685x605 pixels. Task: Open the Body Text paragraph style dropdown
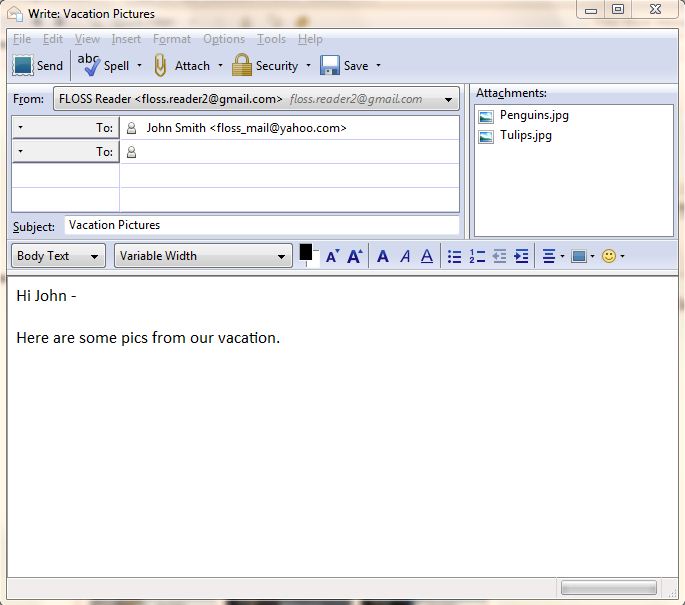(58, 256)
